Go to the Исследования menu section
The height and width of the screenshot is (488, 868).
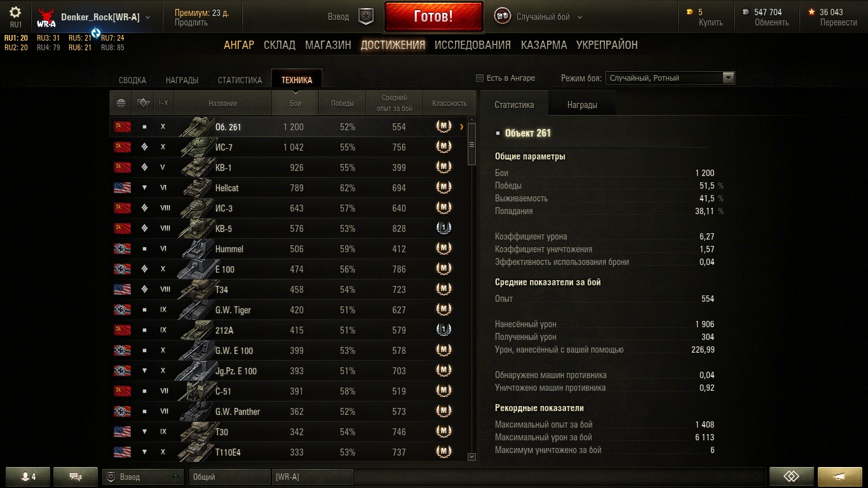coord(473,45)
